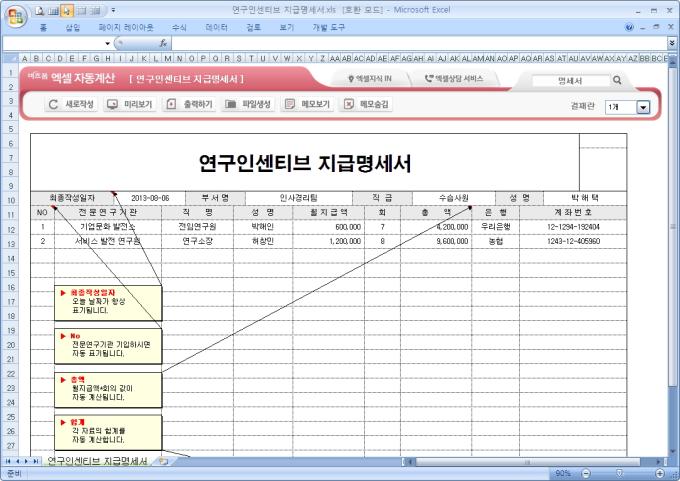Click the 총액 memo note box
This screenshot has width=680, height=481.
pos(108,389)
